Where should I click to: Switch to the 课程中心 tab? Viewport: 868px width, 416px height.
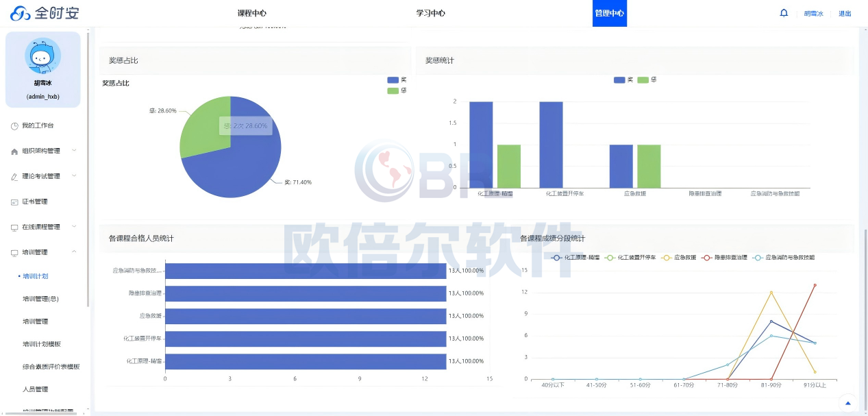click(251, 13)
